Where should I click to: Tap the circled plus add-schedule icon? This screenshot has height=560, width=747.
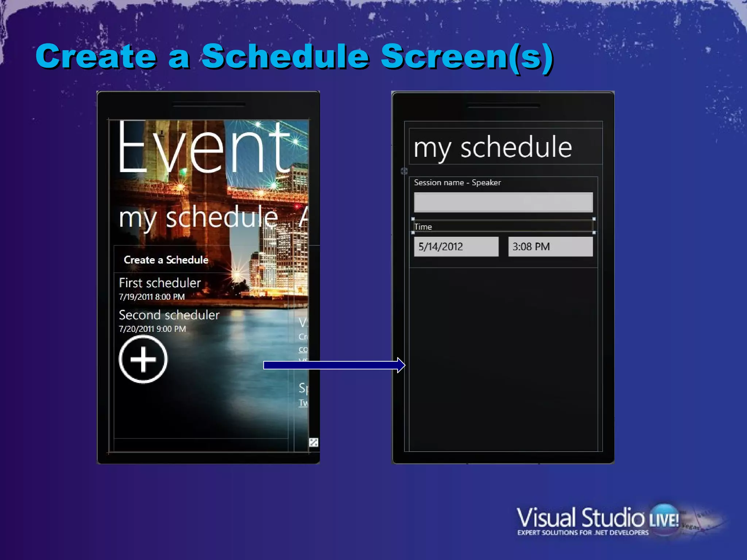pyautogui.click(x=143, y=359)
